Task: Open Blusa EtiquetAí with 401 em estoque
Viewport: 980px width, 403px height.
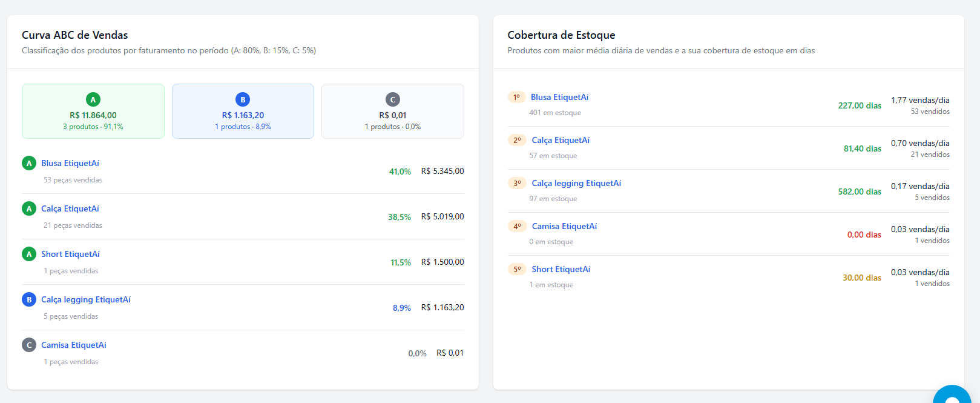Action: point(559,97)
